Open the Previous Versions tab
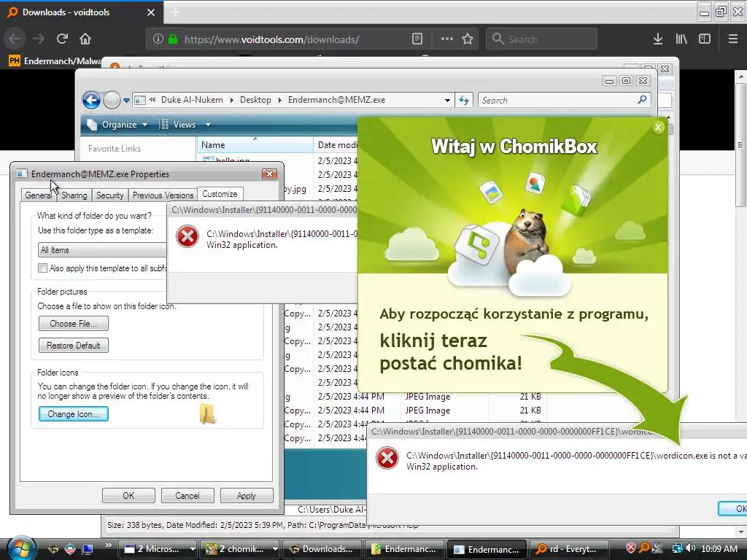 click(163, 195)
